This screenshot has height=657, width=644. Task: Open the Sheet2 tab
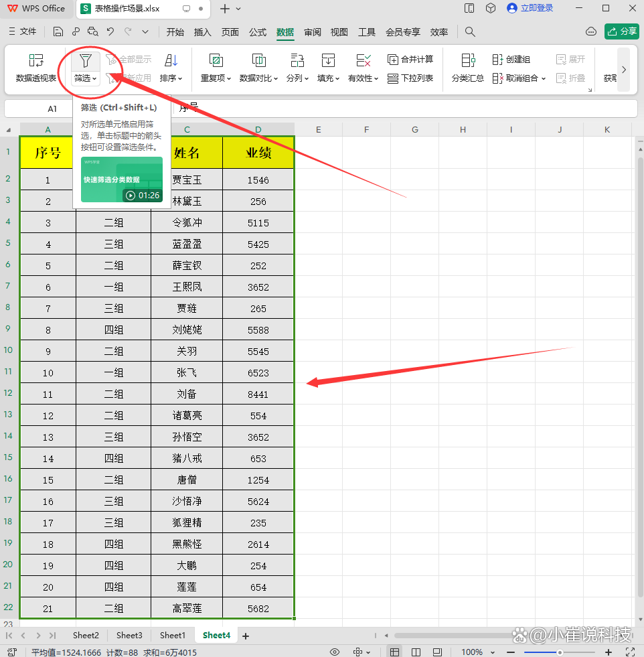point(86,635)
